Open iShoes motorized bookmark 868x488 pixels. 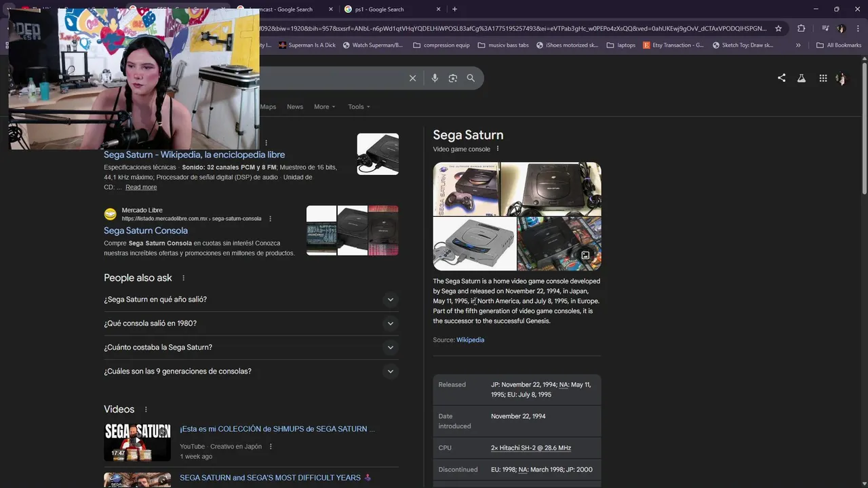click(x=567, y=45)
